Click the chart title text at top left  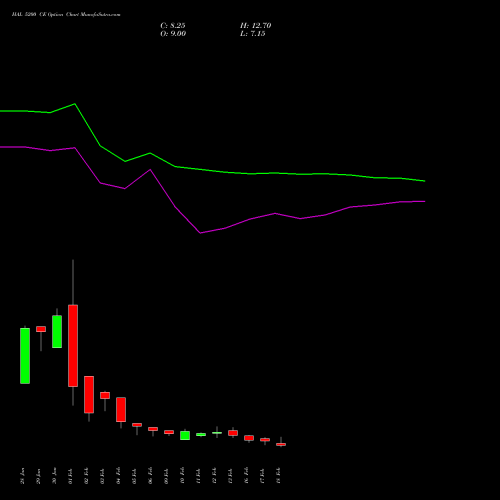(66, 15)
